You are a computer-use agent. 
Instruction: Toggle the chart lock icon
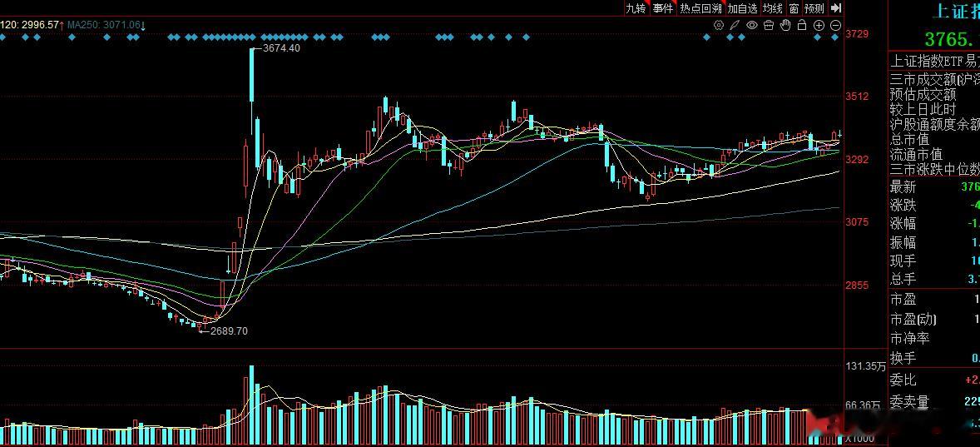coord(802,25)
